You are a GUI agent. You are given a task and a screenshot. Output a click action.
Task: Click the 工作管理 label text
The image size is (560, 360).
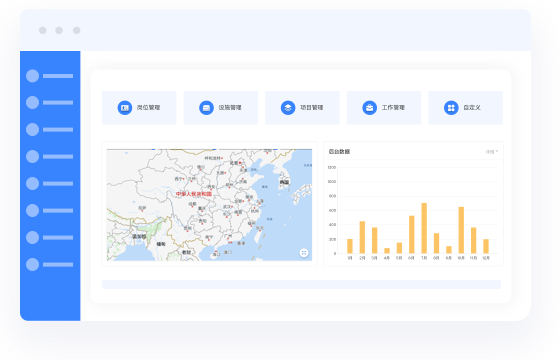pyautogui.click(x=393, y=108)
